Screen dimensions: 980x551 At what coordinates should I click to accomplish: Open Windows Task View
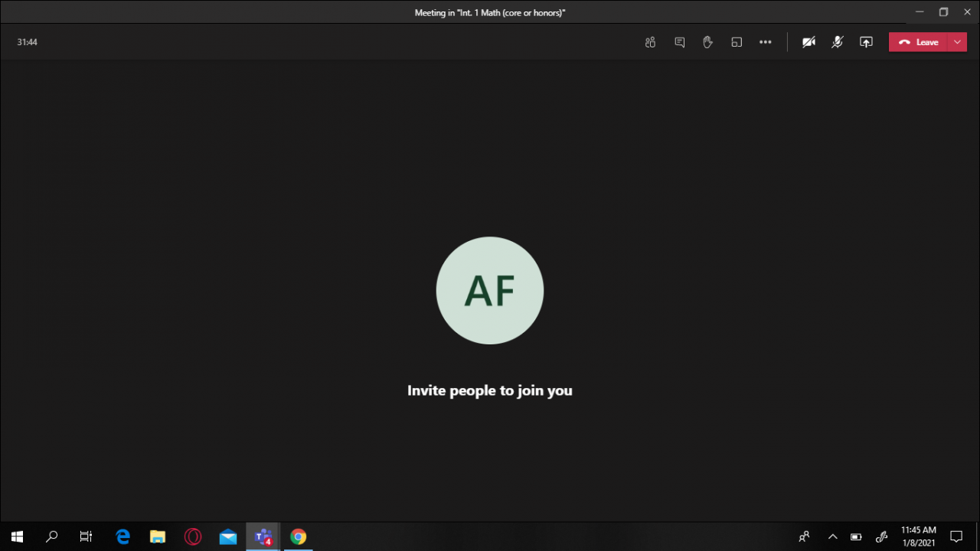(86, 536)
